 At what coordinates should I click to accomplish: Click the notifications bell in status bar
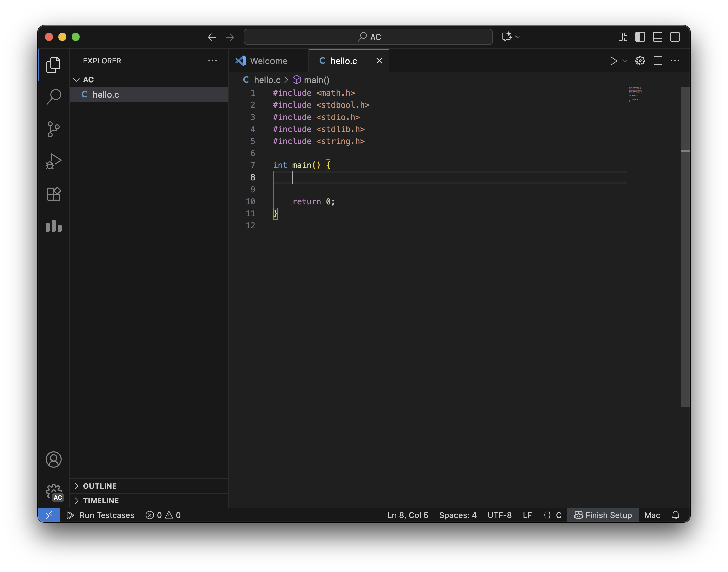click(x=676, y=515)
